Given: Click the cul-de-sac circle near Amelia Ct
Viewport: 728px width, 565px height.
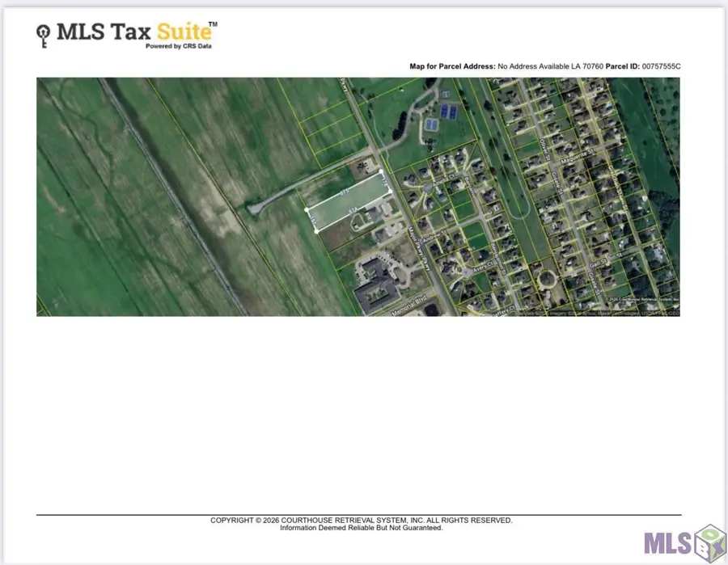Looking at the screenshot, I should [x=426, y=188].
